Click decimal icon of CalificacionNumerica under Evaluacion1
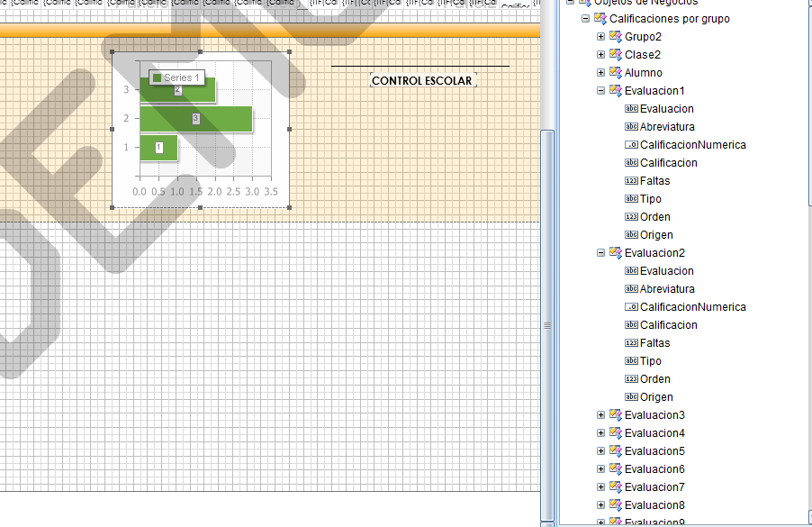 click(x=631, y=145)
